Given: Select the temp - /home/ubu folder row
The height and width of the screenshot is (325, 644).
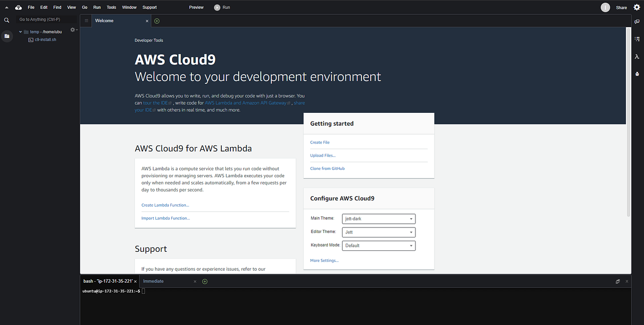Looking at the screenshot, I should point(46,32).
